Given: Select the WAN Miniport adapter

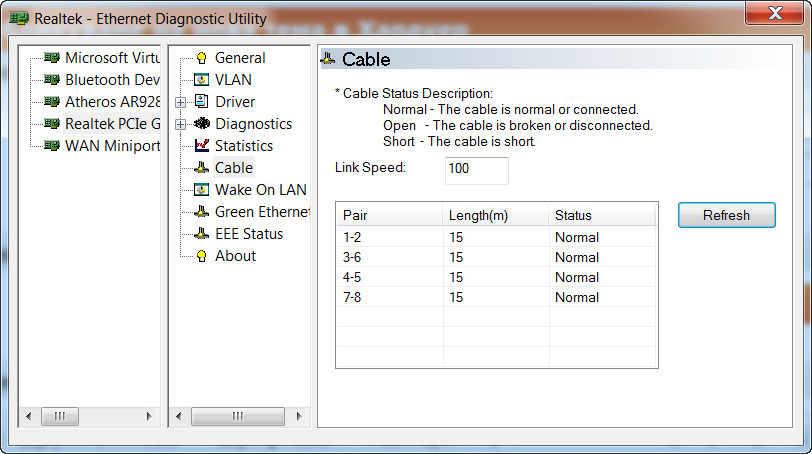Looking at the screenshot, I should coord(112,145).
